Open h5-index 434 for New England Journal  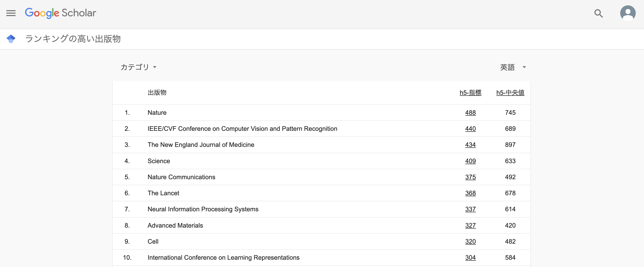(x=470, y=145)
